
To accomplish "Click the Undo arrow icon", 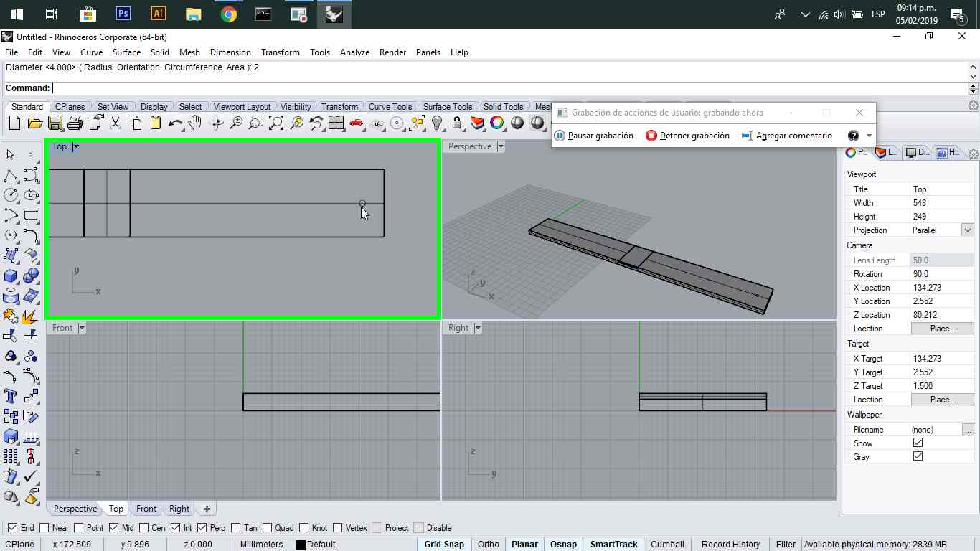I will (175, 123).
